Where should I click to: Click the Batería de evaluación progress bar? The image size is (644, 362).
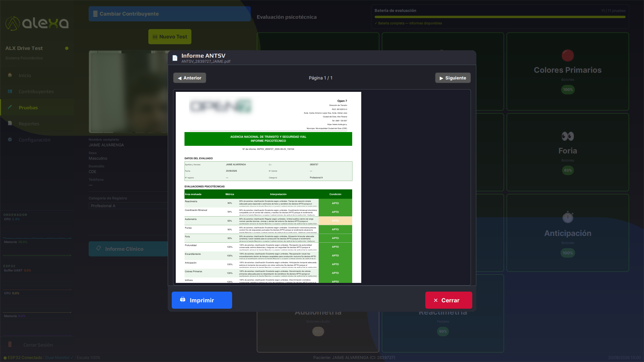(x=500, y=17)
